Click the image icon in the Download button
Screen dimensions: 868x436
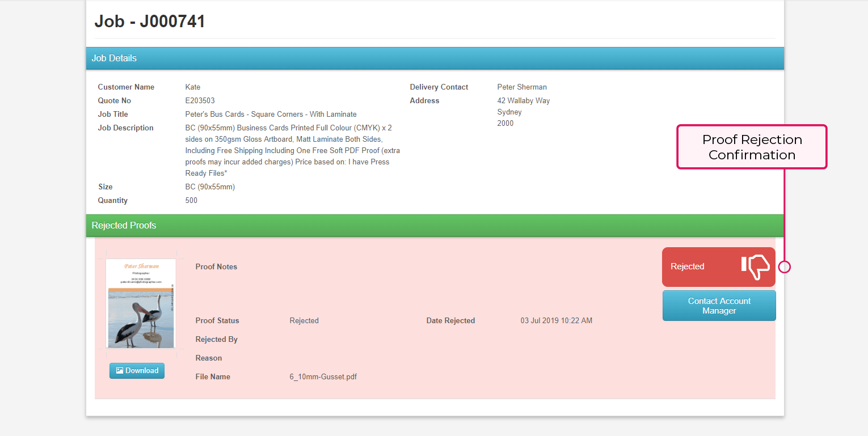coord(119,371)
